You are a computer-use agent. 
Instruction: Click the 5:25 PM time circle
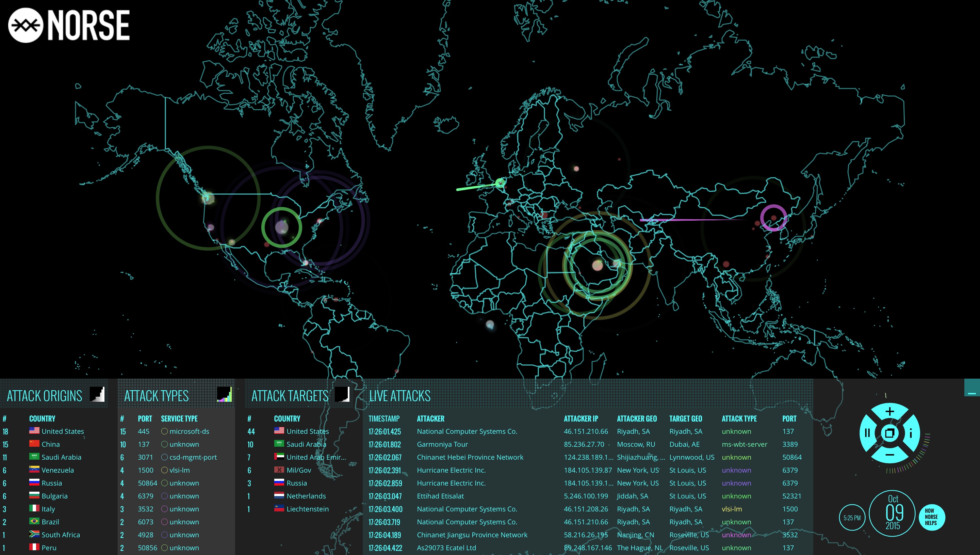(852, 518)
